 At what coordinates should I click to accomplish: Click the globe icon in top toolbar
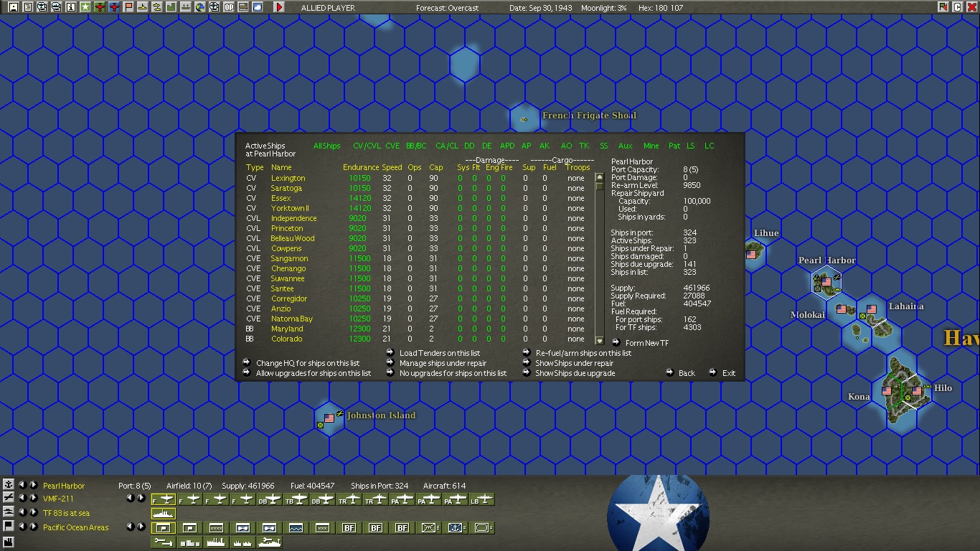(200, 7)
